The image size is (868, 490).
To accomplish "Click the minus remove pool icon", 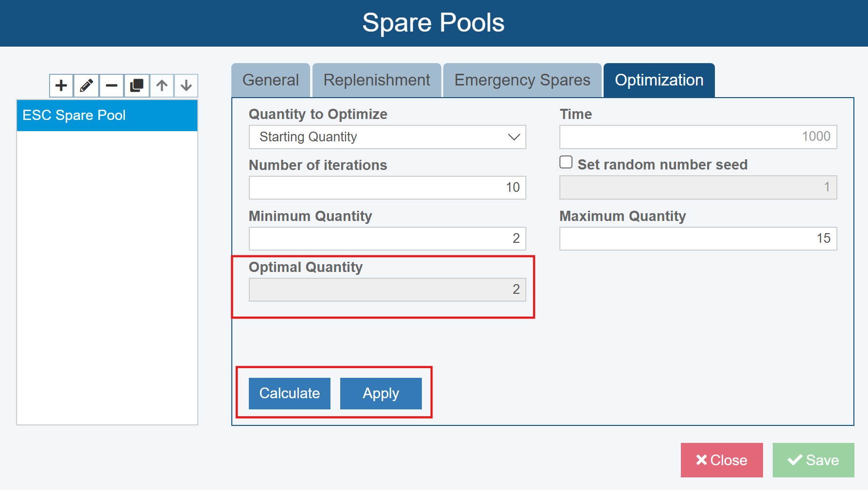I will (112, 86).
